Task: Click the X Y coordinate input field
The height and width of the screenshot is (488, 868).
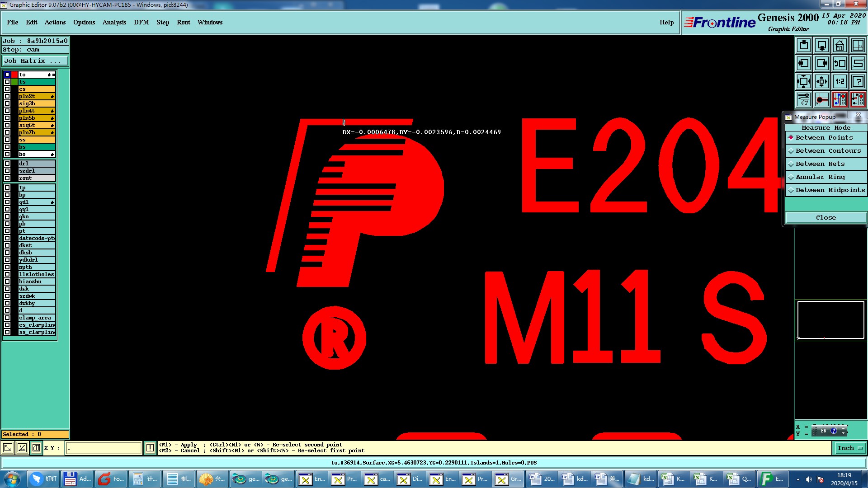Action: coord(104,448)
